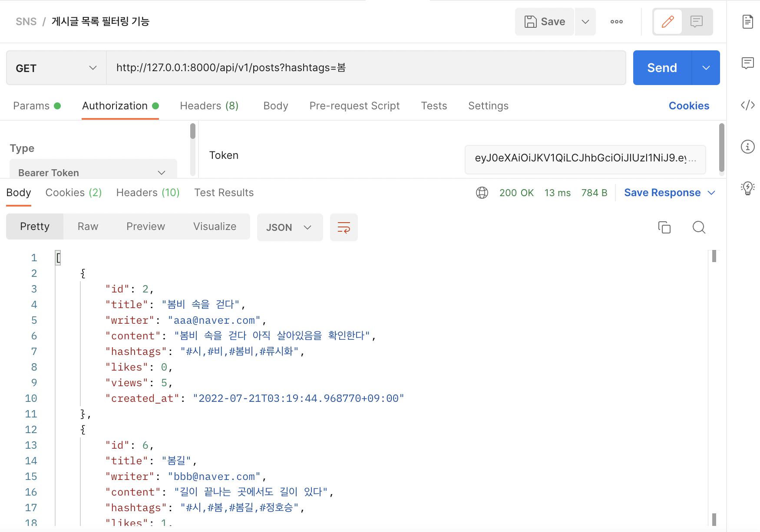
Task: Click the lightbulb icon in the right sidebar
Action: 747,188
